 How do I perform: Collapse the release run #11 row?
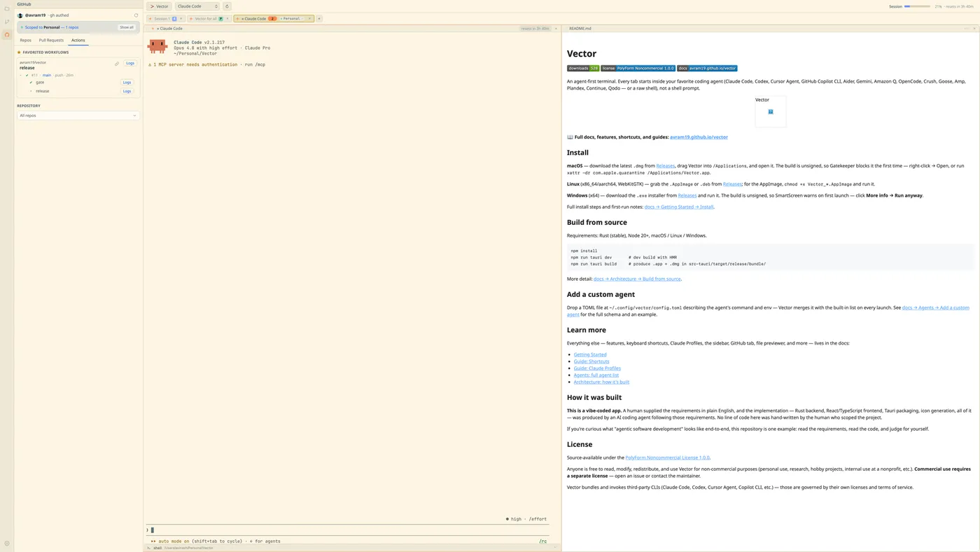coord(21,75)
